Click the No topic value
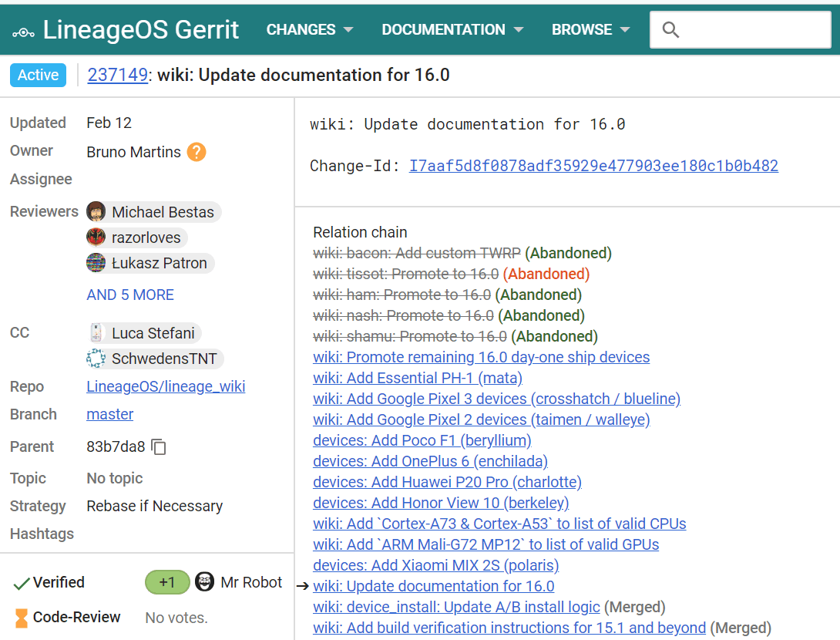Image resolution: width=840 pixels, height=640 pixels. [115, 478]
